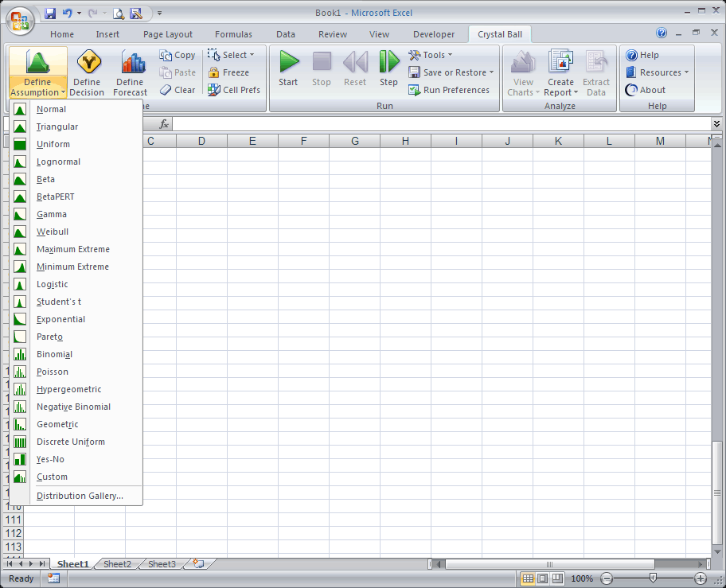Click the zoom out minus button
Viewport: 726px width, 588px height.
(x=607, y=578)
